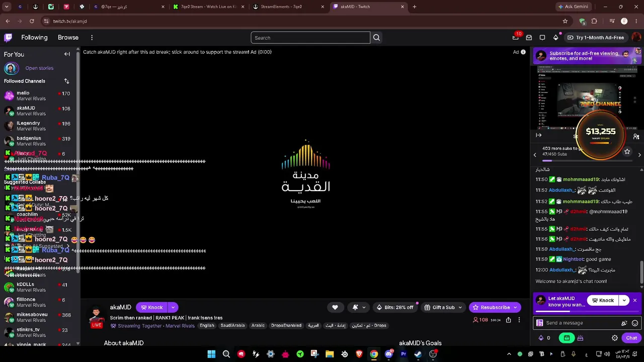Sort the Followed Channels list
The height and width of the screenshot is (362, 644).
coord(66,81)
